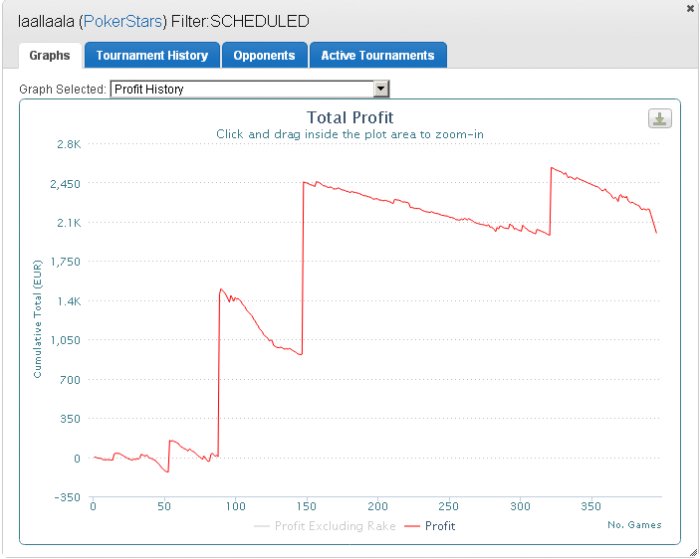Click the 200 games x-axis label
The image size is (700, 559).
[378, 506]
